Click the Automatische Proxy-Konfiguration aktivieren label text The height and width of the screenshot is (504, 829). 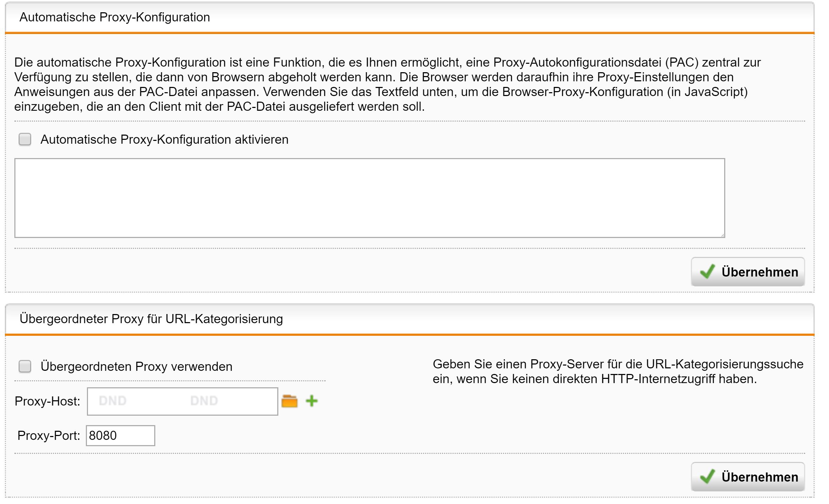click(x=164, y=139)
